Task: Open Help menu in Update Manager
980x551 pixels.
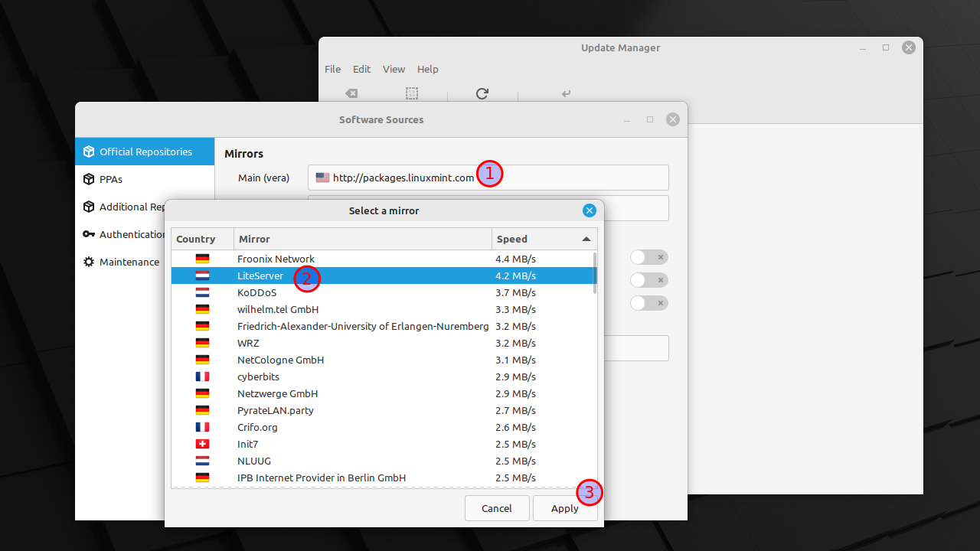Action: (x=427, y=69)
